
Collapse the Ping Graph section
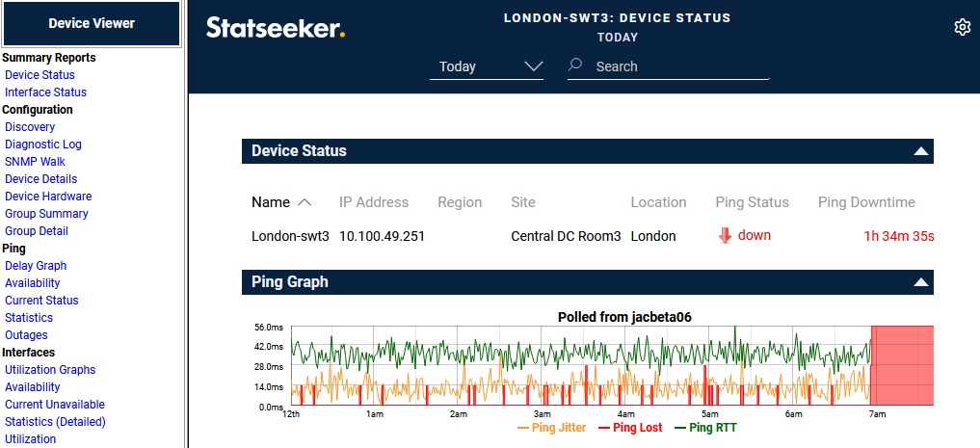[921, 282]
